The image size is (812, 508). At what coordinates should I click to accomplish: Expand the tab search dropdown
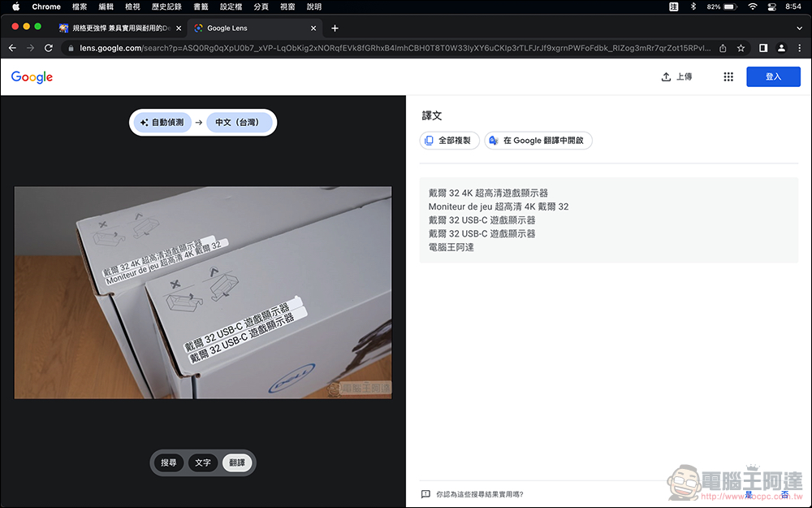pyautogui.click(x=799, y=28)
